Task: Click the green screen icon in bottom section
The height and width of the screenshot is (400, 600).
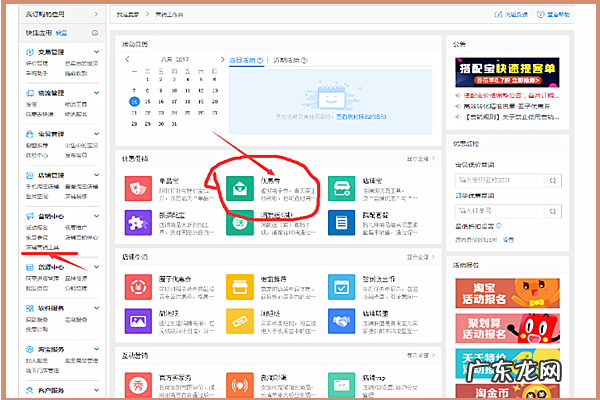Action: (341, 385)
